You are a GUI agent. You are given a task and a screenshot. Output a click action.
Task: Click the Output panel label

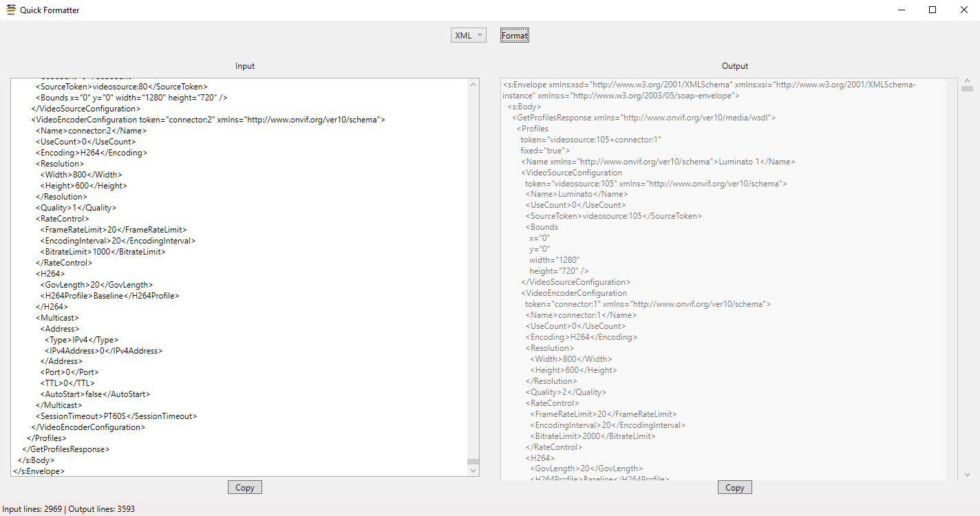click(x=735, y=66)
